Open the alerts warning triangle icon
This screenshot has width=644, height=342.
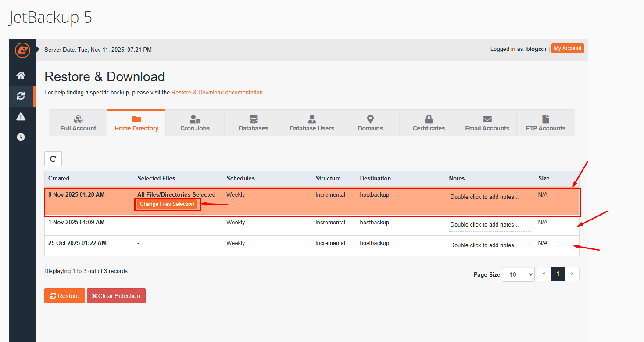(x=21, y=116)
